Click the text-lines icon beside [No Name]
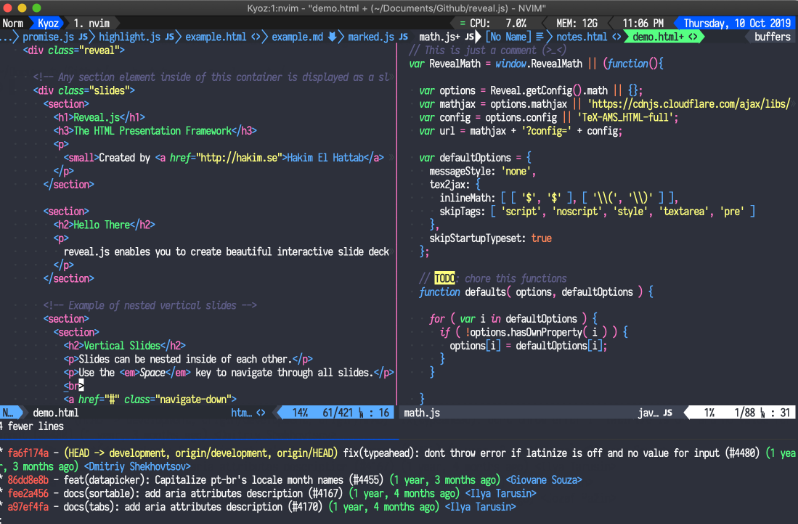Image resolution: width=798 pixels, height=524 pixels. point(539,37)
